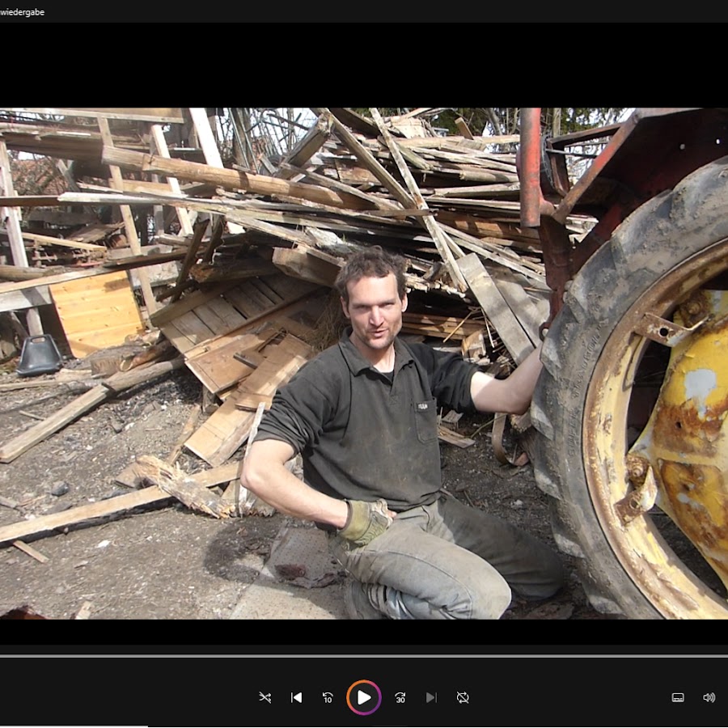
Task: Go to the previous track
Action: [296, 697]
